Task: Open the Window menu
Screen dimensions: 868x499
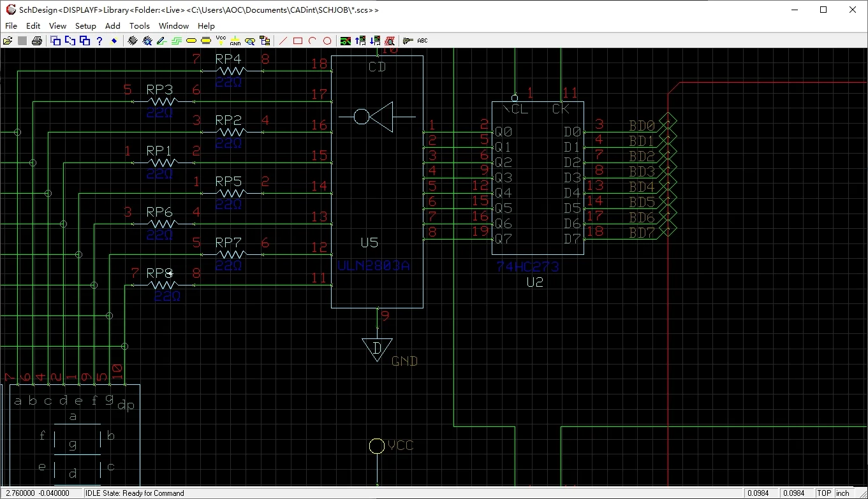Action: (x=173, y=25)
